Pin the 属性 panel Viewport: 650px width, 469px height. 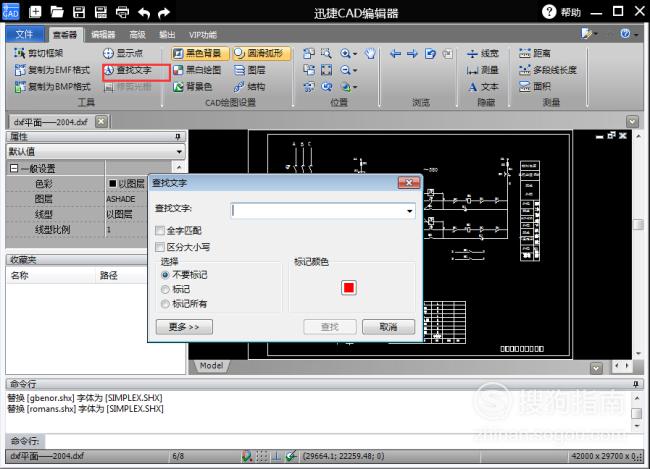(x=178, y=136)
